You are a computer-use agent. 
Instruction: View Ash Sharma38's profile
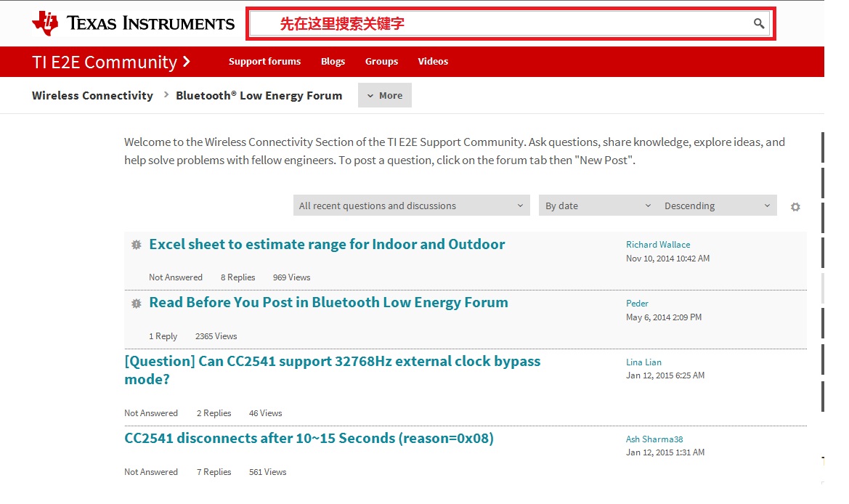tap(654, 439)
